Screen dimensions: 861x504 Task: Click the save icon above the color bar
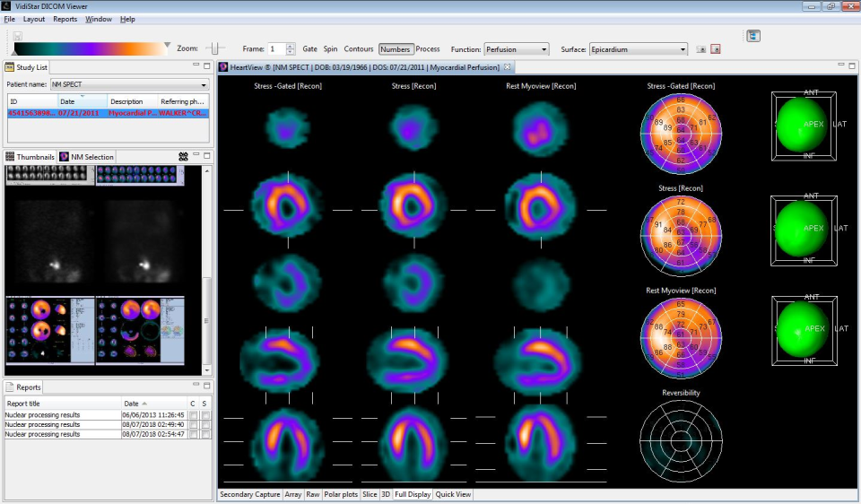pyautogui.click(x=17, y=36)
